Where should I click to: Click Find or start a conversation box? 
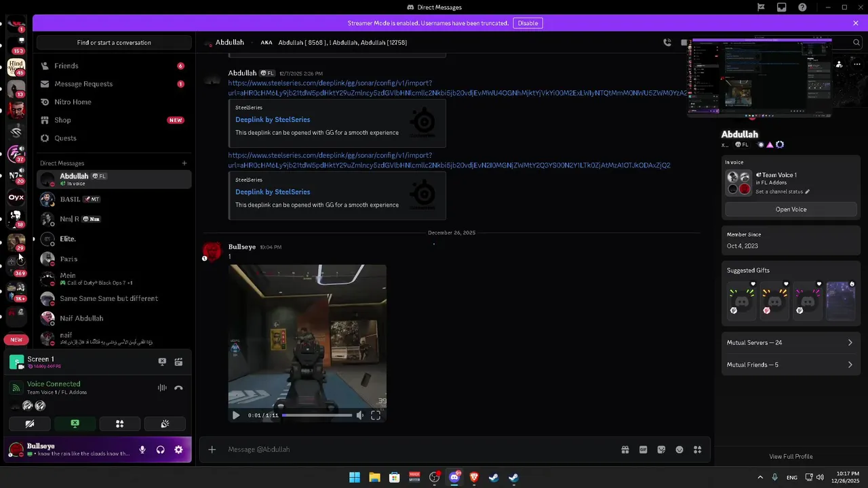(114, 42)
